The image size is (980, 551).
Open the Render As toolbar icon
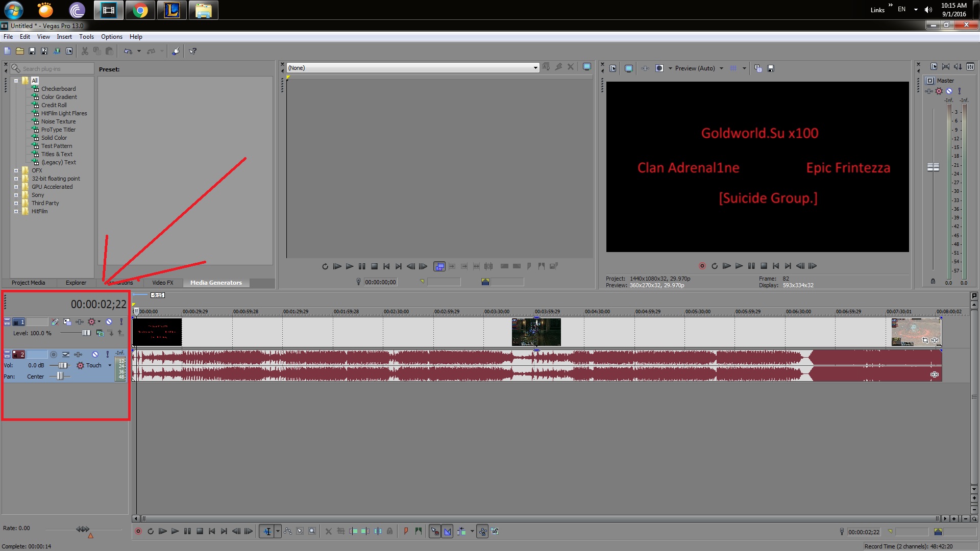pyautogui.click(x=57, y=51)
